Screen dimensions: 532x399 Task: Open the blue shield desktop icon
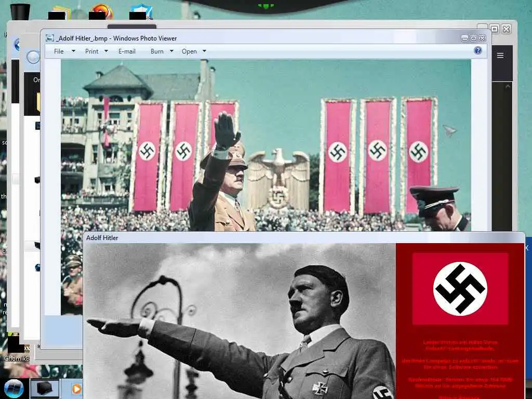pyautogui.click(x=142, y=11)
